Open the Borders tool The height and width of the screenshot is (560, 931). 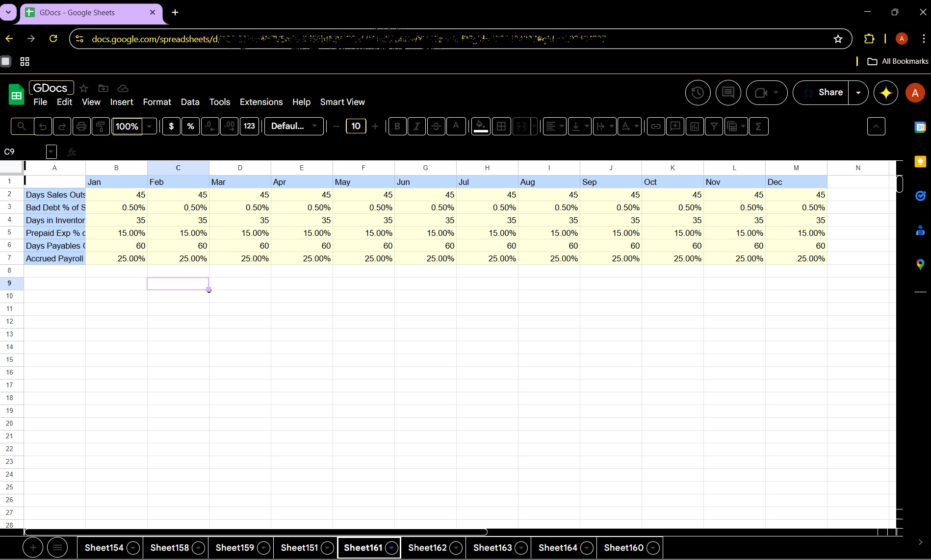[501, 127]
